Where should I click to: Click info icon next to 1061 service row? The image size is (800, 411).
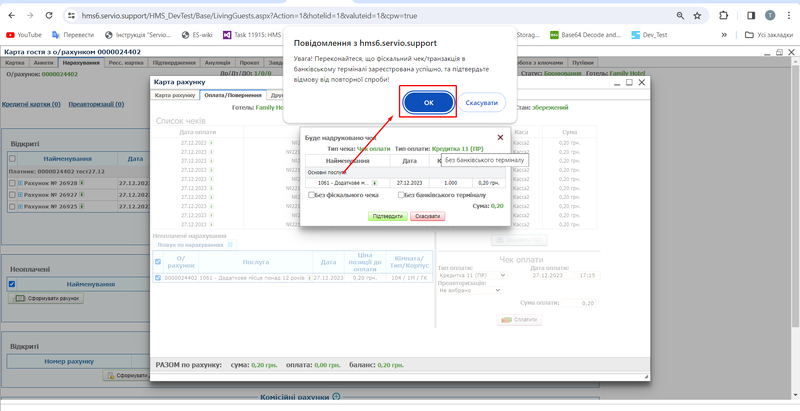click(373, 183)
